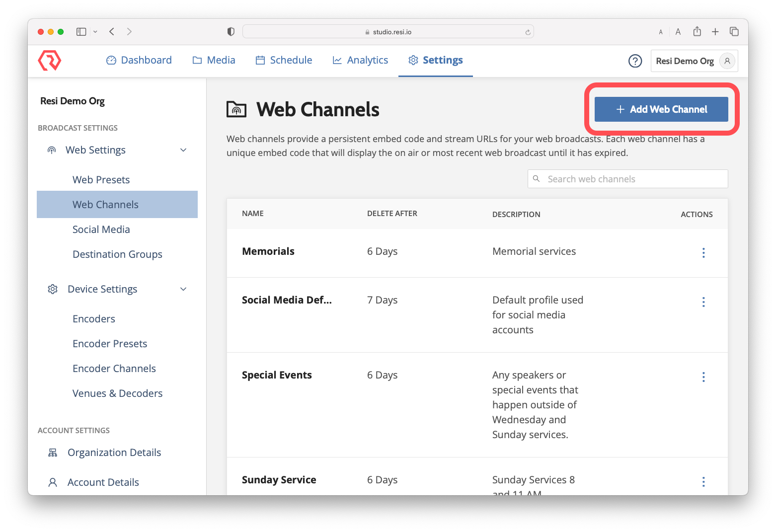
Task: Click the Safari privacy shield icon
Action: (231, 32)
